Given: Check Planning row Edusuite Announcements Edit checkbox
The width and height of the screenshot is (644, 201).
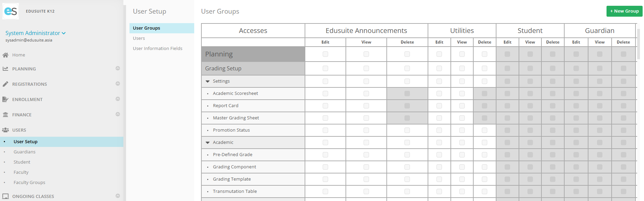Looking at the screenshot, I should (x=325, y=54).
